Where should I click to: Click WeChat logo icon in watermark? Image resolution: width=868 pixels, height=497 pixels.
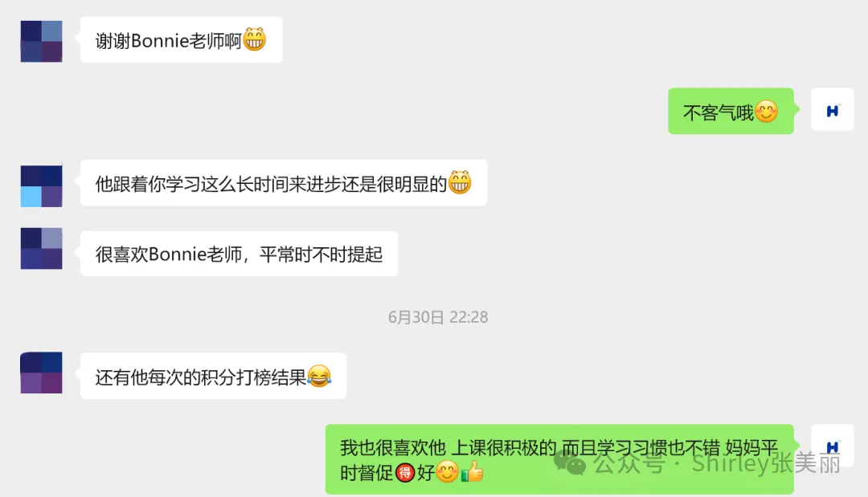click(570, 462)
